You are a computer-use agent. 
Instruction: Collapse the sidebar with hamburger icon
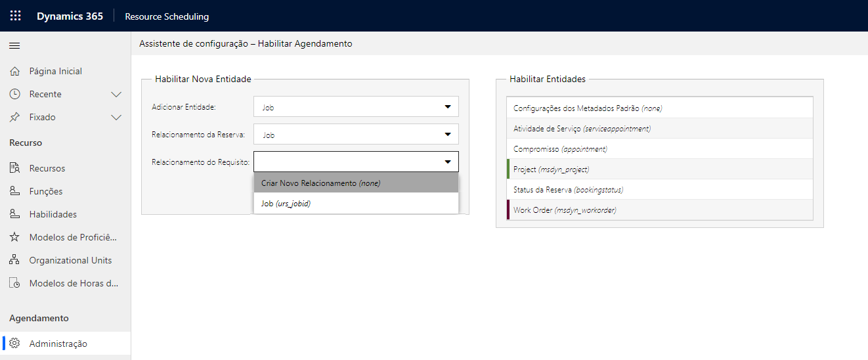point(14,46)
